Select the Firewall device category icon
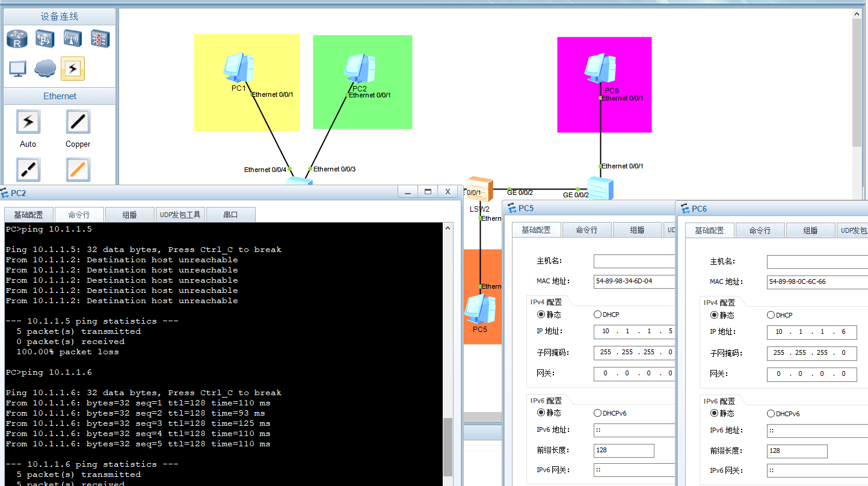Viewport: 868px width, 486px height. coord(100,39)
